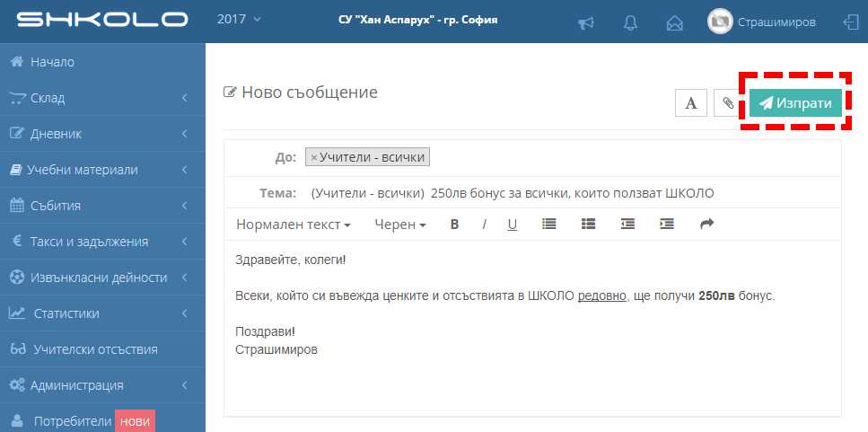Click the shopping cart icon for Склад
The width and height of the screenshot is (868, 432).
pyautogui.click(x=17, y=98)
